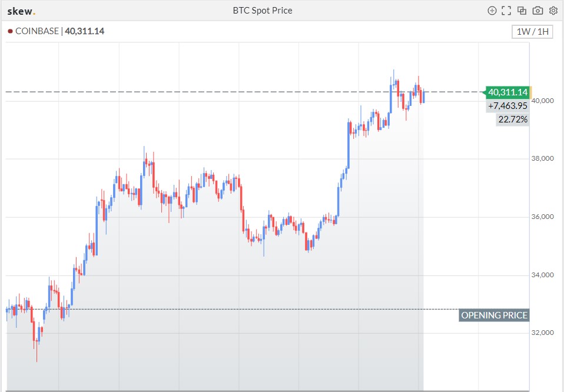Image resolution: width=564 pixels, height=392 pixels.
Task: Take a chart snapshot with camera icon
Action: pyautogui.click(x=538, y=11)
